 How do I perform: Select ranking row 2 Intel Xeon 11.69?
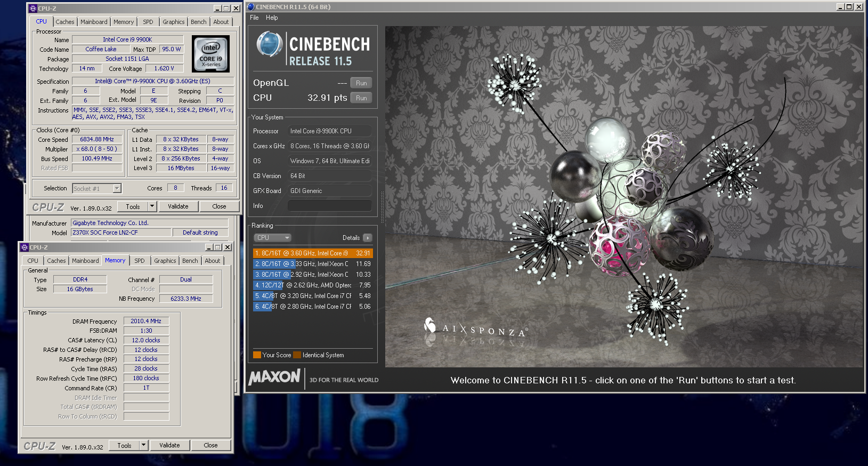pyautogui.click(x=313, y=264)
